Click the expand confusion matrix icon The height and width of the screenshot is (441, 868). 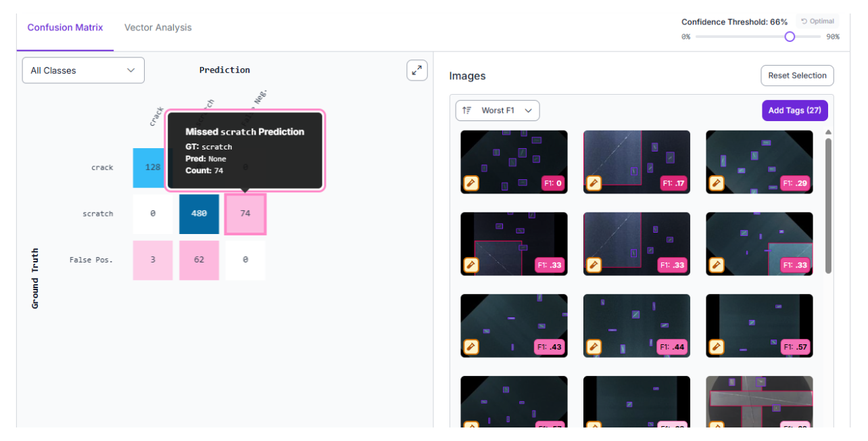click(417, 70)
